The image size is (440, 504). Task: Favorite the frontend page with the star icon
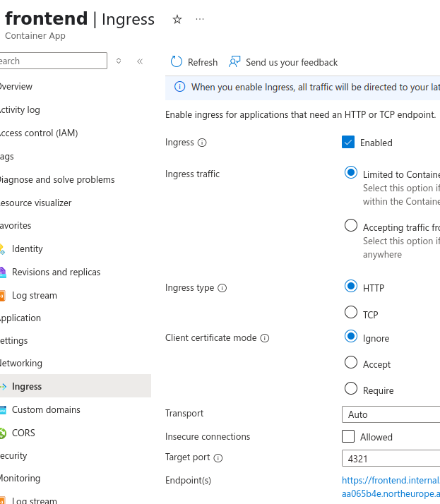click(177, 20)
